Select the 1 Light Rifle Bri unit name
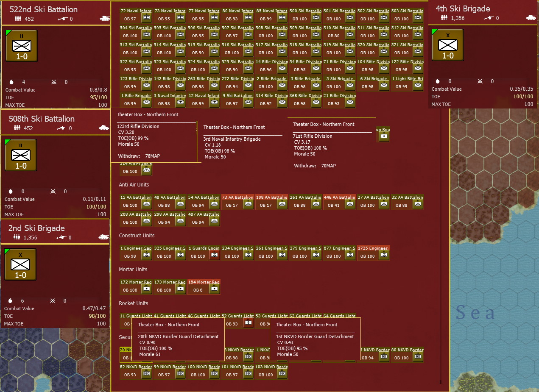Image resolution: width=539 pixels, height=392 pixels. tap(407, 79)
